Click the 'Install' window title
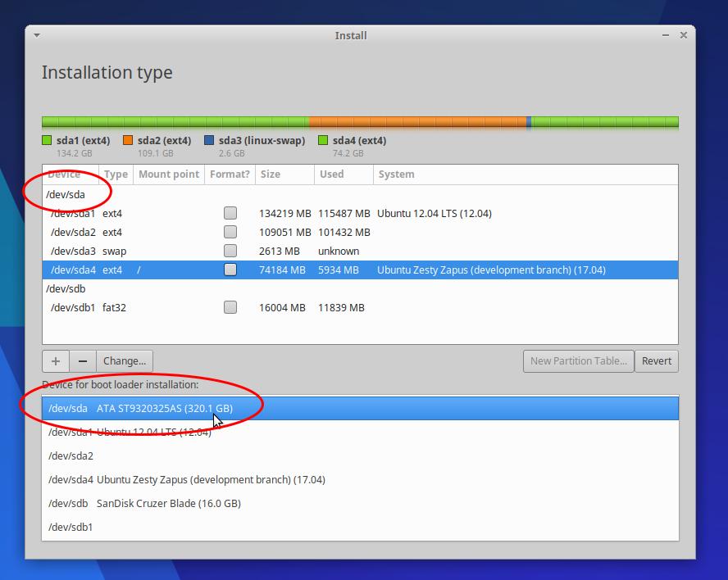This screenshot has height=580, width=728. coord(351,35)
